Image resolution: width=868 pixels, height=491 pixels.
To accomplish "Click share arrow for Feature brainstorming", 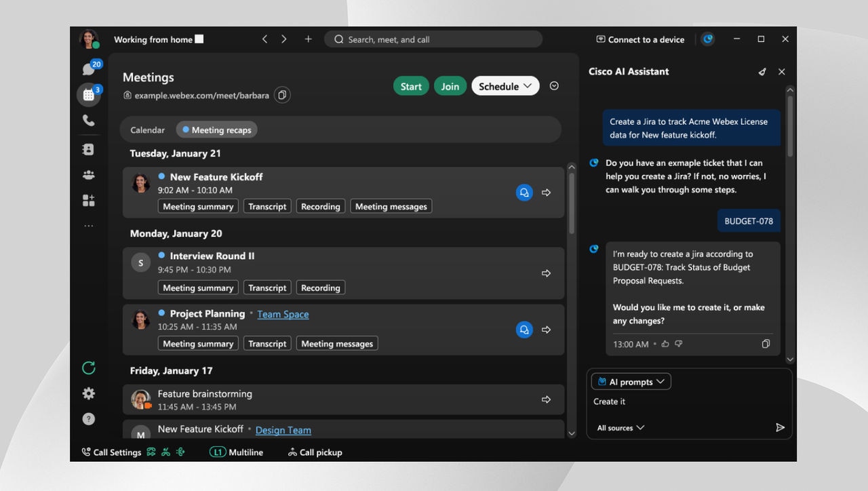I will [x=547, y=399].
